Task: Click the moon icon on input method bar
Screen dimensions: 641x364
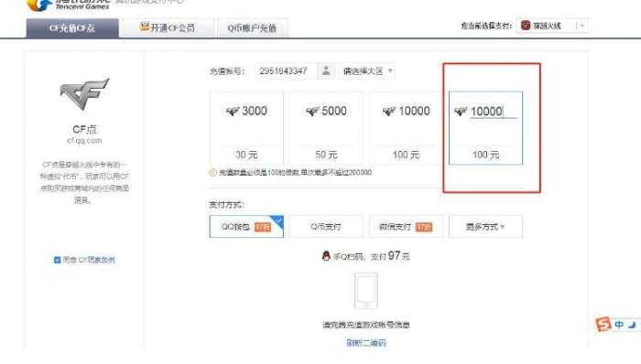Action: tap(633, 325)
